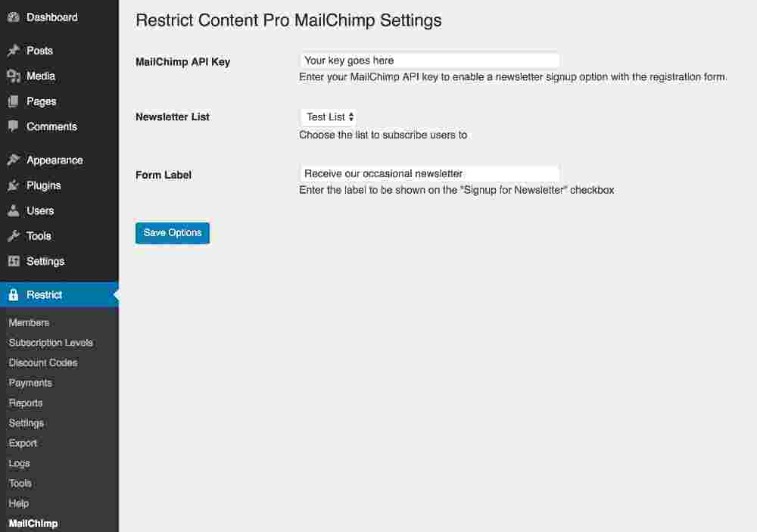Screen dimensions: 757x532
Task: Open the top-level Tools menu
Action: pos(59,236)
